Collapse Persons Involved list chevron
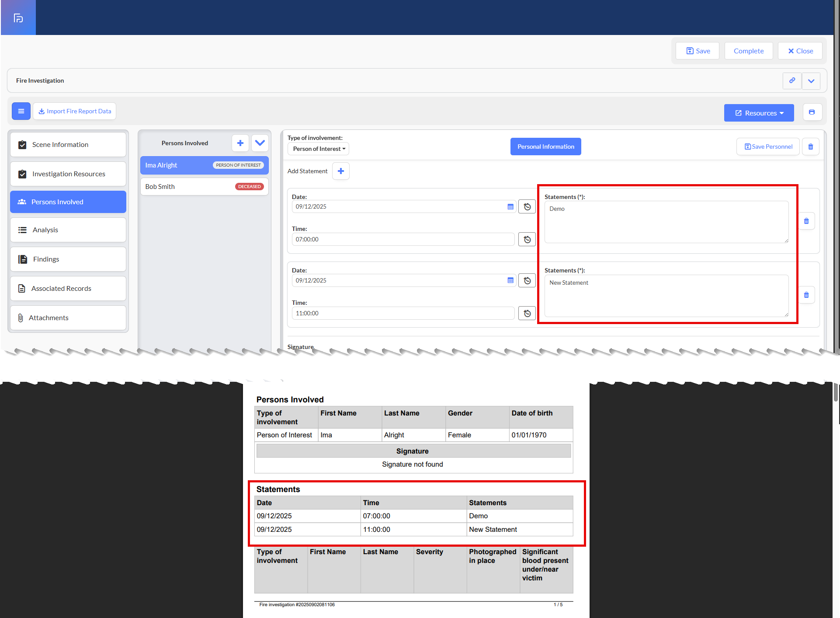The width and height of the screenshot is (840, 618). point(260,143)
